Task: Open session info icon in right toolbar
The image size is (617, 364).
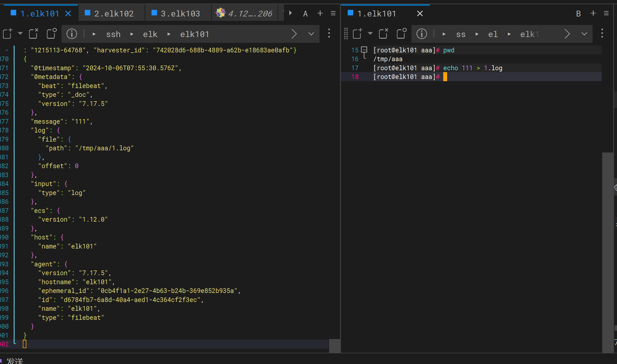Action: [x=422, y=34]
